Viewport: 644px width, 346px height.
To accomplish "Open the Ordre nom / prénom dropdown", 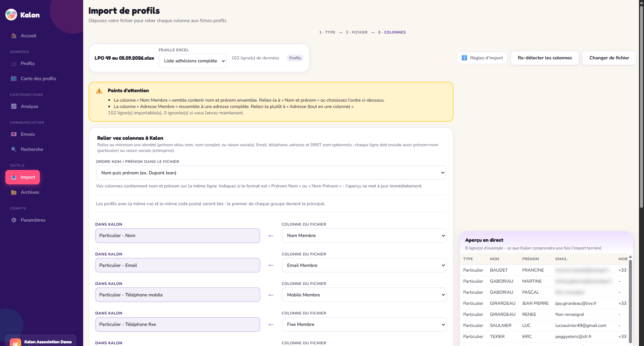I will [x=271, y=173].
